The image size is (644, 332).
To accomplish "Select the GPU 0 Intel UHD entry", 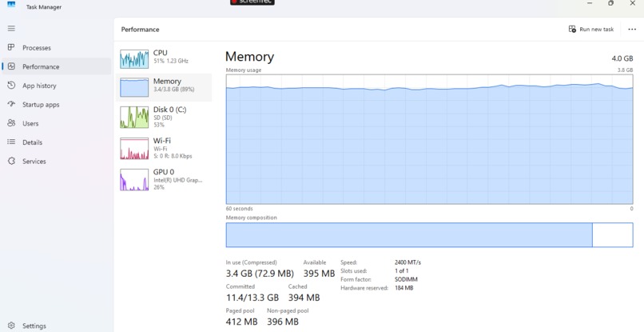I will pos(164,180).
